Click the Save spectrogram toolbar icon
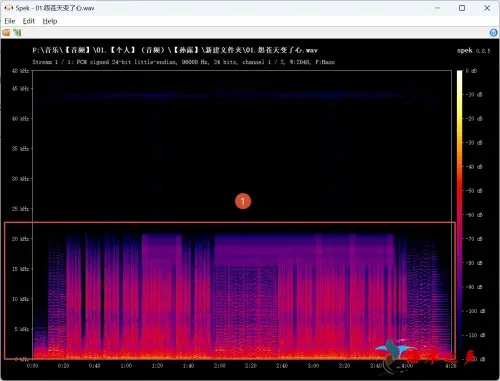 pos(17,32)
